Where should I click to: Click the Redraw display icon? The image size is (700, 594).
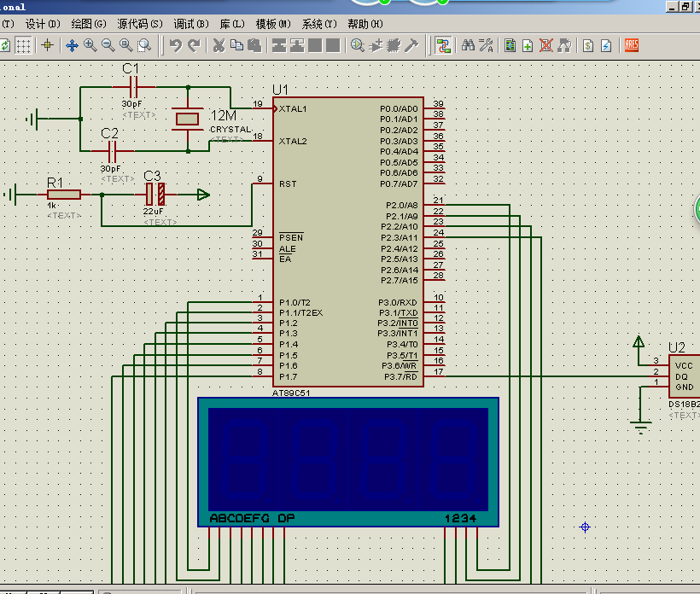pyautogui.click(x=4, y=45)
